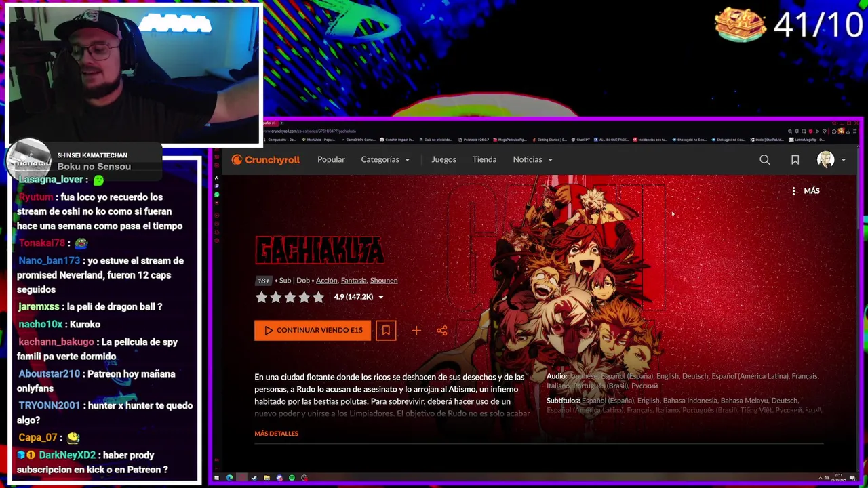Go to Juegos section

443,159
